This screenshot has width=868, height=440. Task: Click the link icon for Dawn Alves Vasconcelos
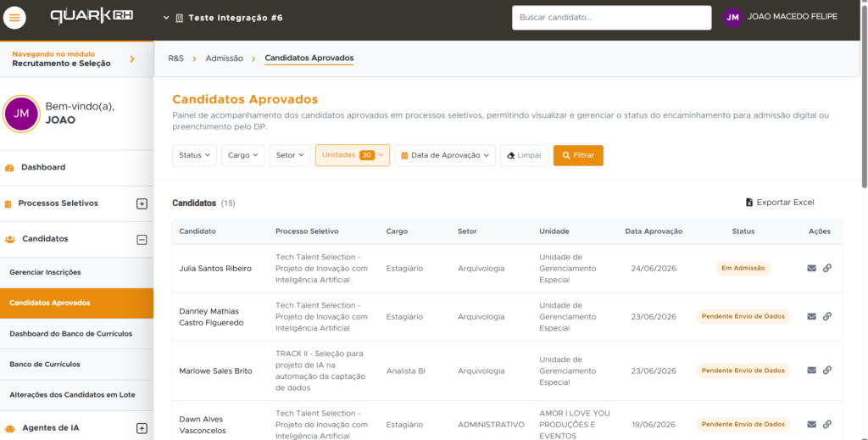(827, 425)
